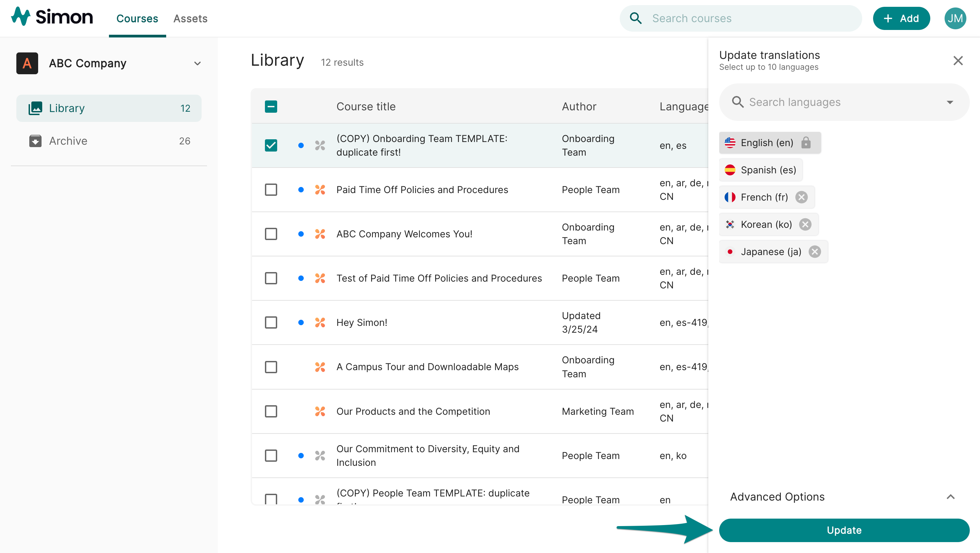The height and width of the screenshot is (553, 980).
Task: Click the orange icon for Our Products and the Competition
Action: [x=320, y=411]
